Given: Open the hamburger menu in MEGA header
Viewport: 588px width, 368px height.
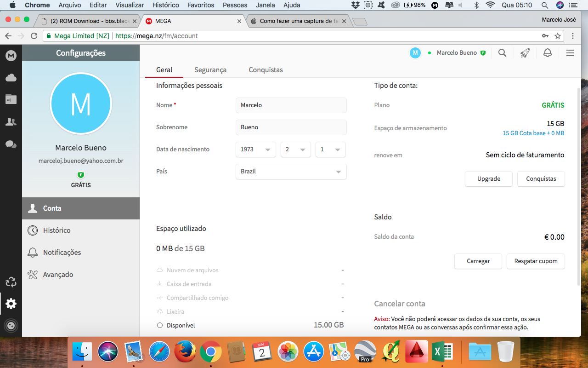Looking at the screenshot, I should coord(570,53).
